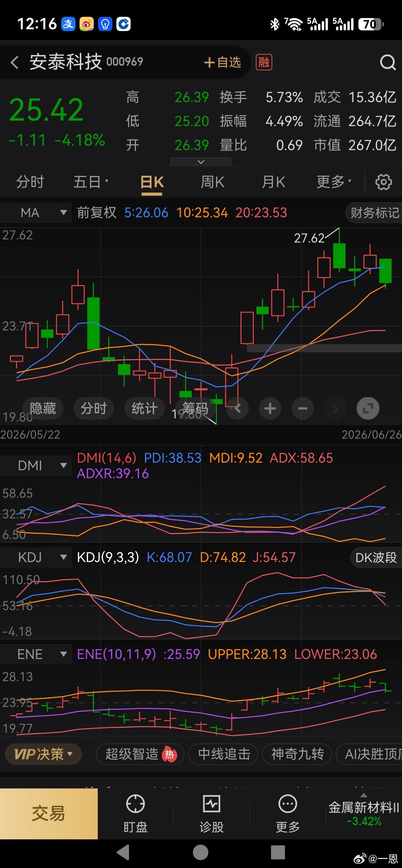Open 更多 chart period dropdown
Viewport: 402px width, 868px height.
coord(334,182)
